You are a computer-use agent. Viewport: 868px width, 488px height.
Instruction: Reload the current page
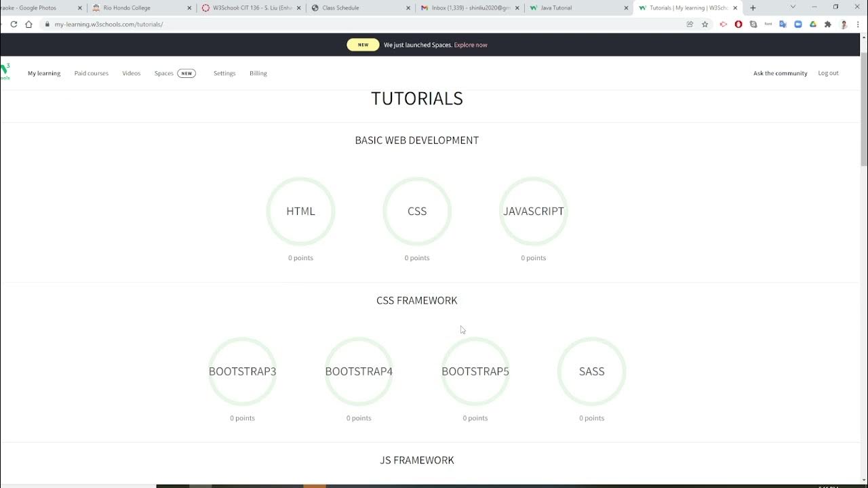14,24
